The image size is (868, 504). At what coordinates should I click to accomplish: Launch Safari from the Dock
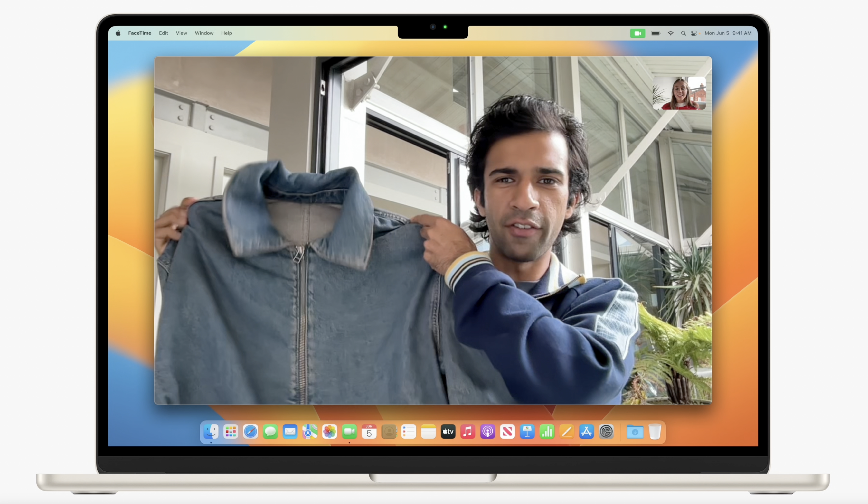pos(250,431)
